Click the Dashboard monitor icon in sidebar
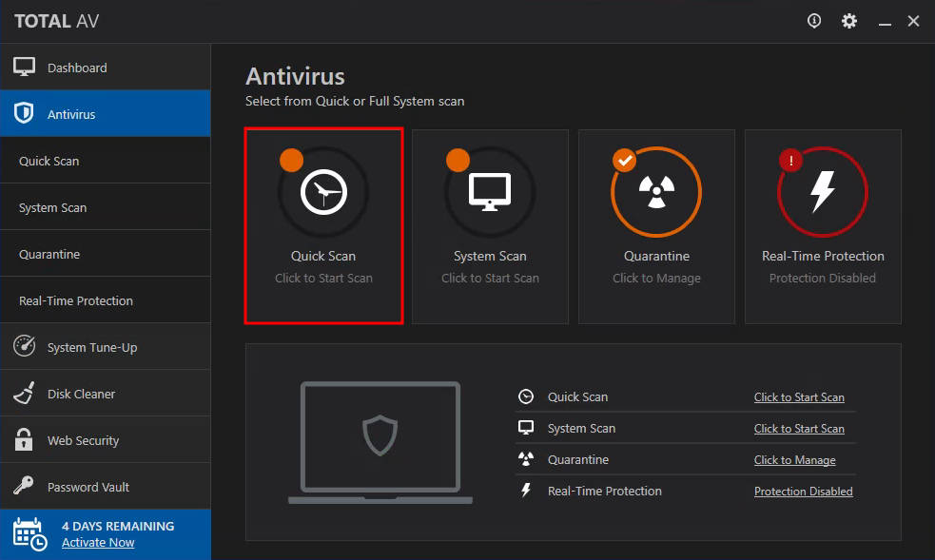 click(x=25, y=67)
